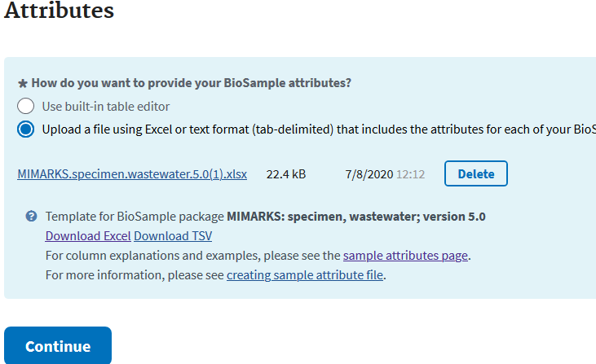Viewport: 596px width, 364px height.
Task: Select the built-in table editor radio button
Action: (25, 106)
